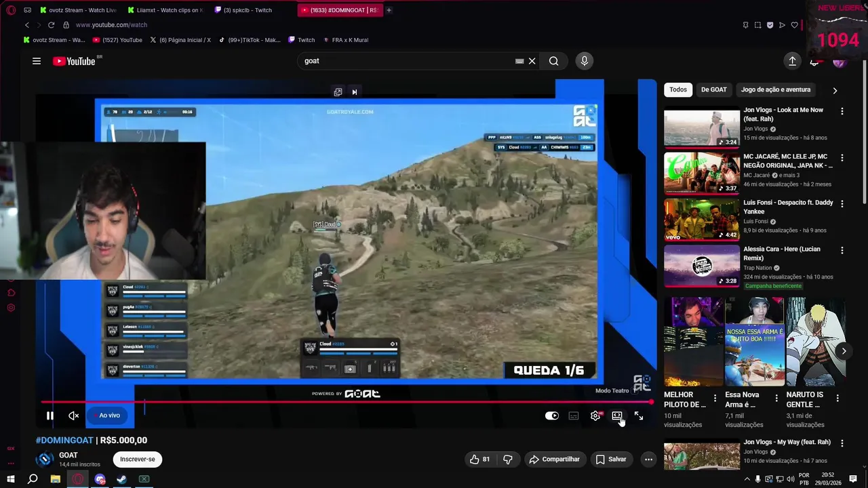
Task: Reload the page in the browser
Action: click(51, 25)
